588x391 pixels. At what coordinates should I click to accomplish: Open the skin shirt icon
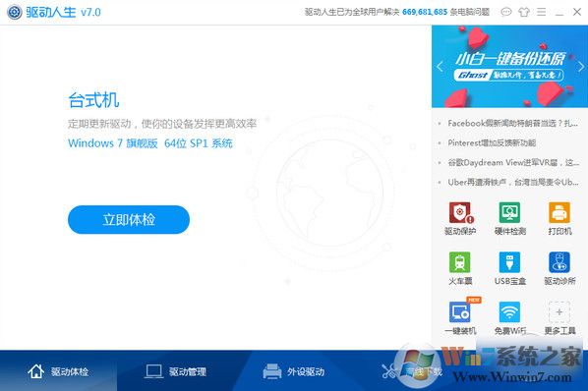click(x=524, y=12)
